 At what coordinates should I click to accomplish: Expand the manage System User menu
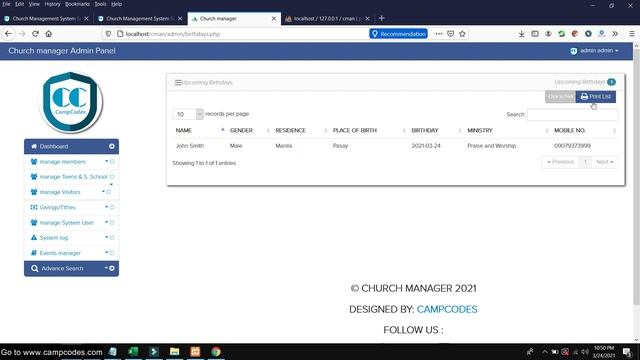(71, 222)
